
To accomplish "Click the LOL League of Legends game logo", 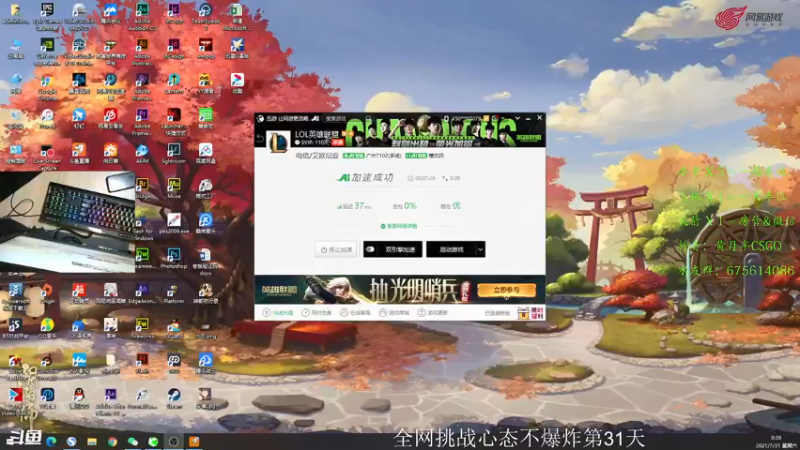I will tap(278, 141).
